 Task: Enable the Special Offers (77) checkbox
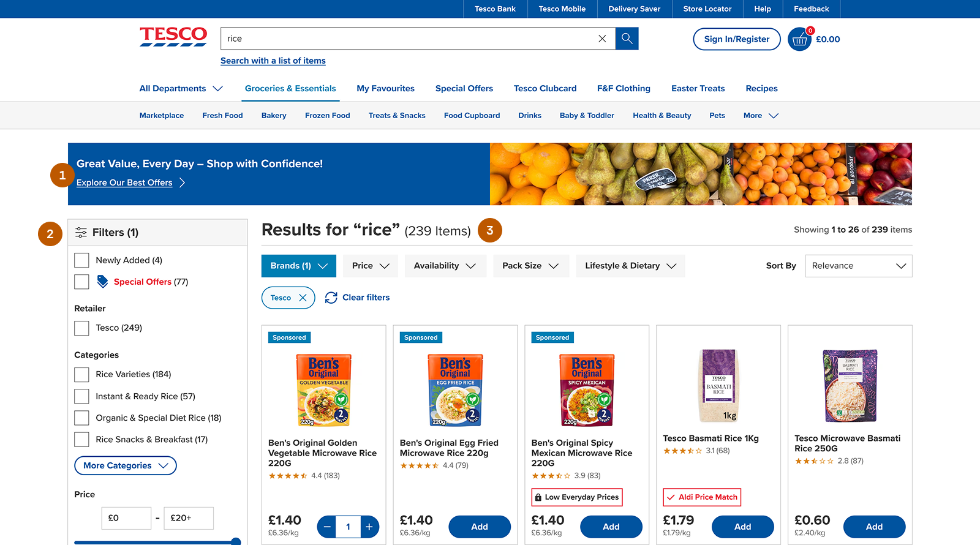point(81,282)
